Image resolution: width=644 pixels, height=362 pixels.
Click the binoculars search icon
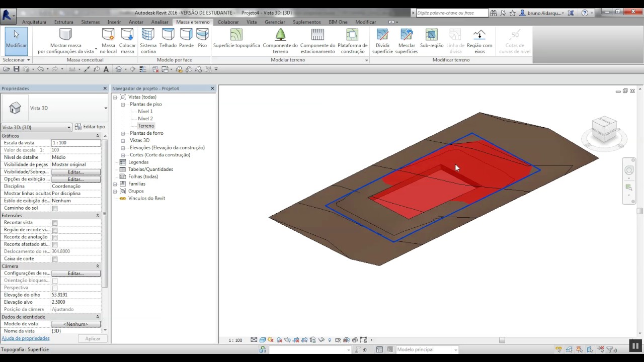coord(493,13)
